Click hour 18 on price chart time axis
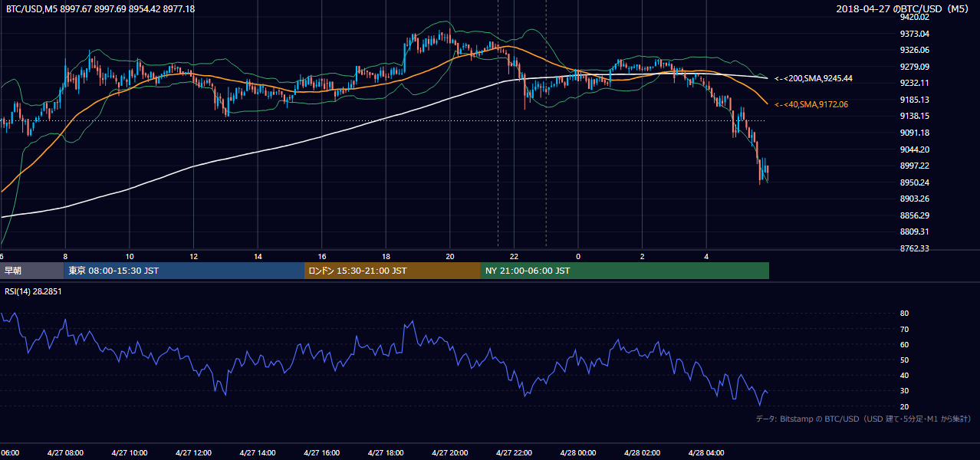The height and width of the screenshot is (460, 980). point(386,256)
